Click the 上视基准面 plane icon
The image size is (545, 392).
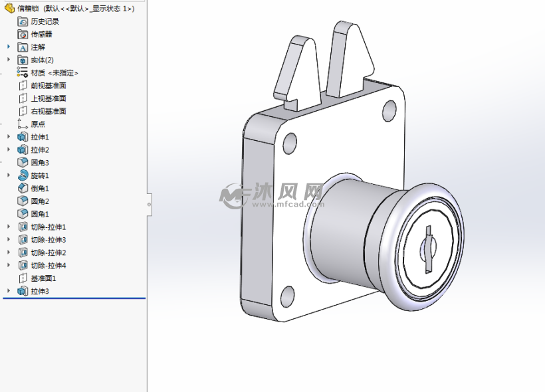point(23,98)
